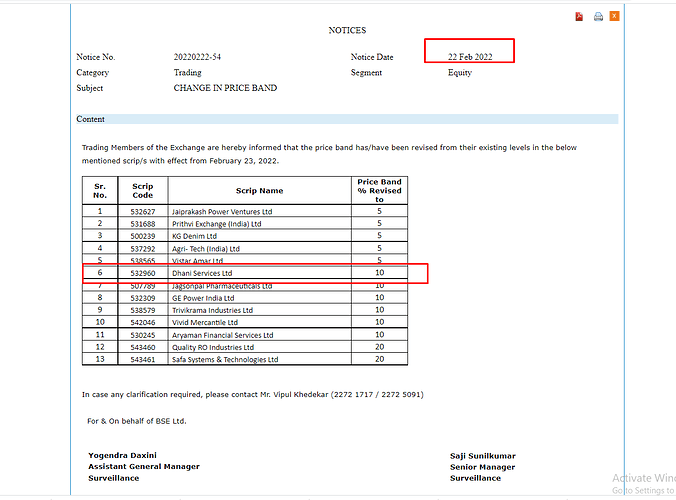676x500 pixels.
Task: Click scrip code 543461
Action: pos(143,359)
